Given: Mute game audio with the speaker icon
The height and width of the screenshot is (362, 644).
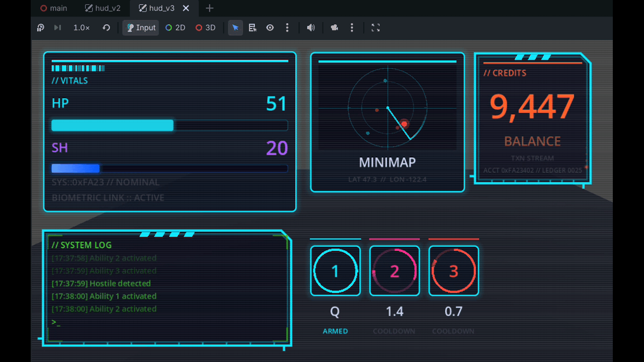Looking at the screenshot, I should [x=311, y=28].
